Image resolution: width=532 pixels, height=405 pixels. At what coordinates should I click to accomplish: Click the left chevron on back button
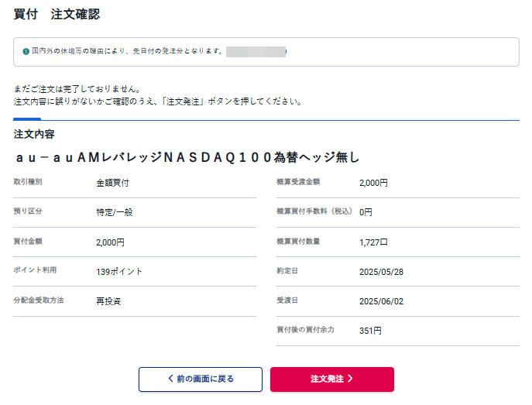(x=171, y=379)
